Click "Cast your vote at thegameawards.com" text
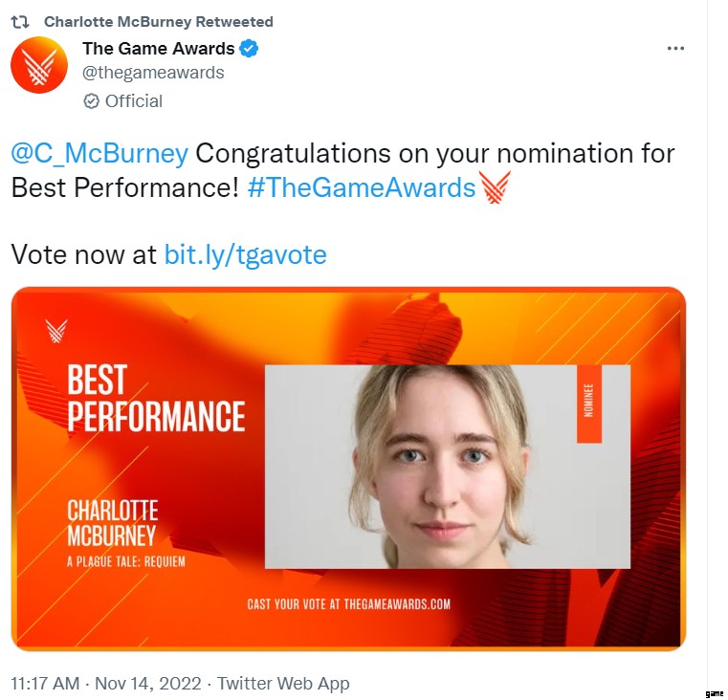 (x=348, y=603)
